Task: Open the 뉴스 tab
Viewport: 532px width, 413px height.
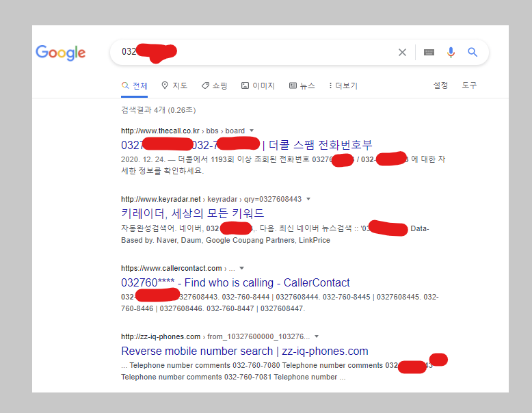Action: tap(302, 86)
